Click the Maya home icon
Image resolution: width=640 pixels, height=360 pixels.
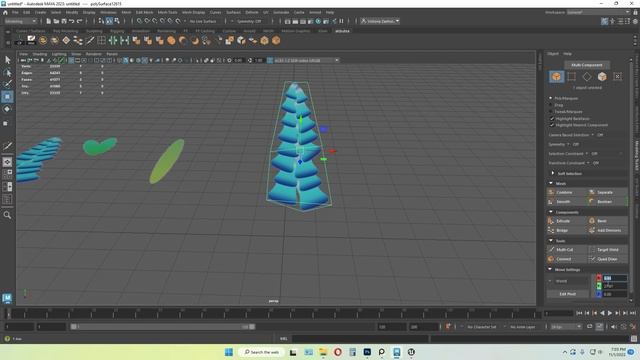pos(5,13)
